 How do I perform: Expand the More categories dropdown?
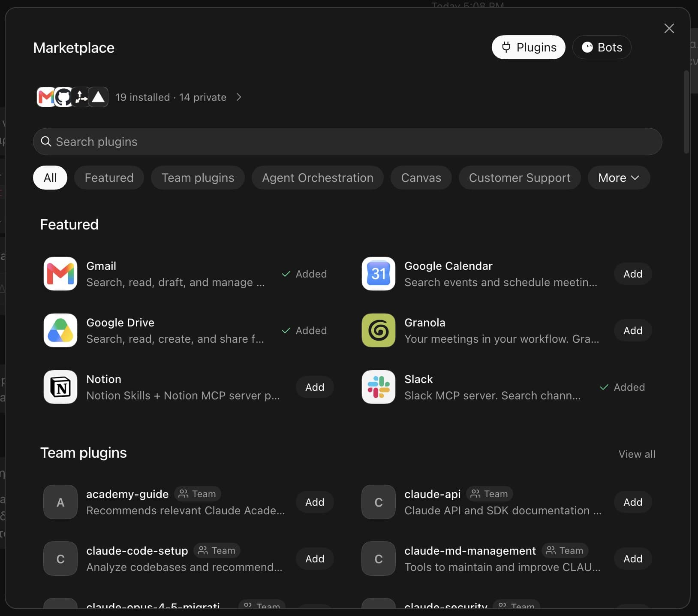pos(619,178)
